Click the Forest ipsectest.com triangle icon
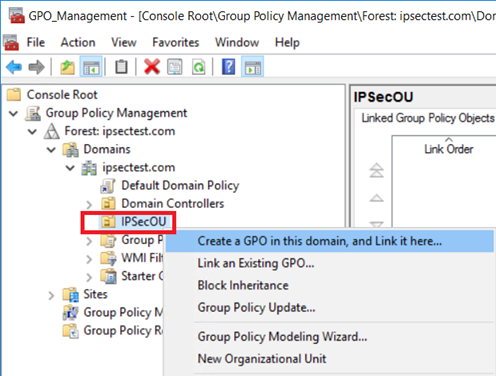This screenshot has width=496, height=376. coord(52,131)
